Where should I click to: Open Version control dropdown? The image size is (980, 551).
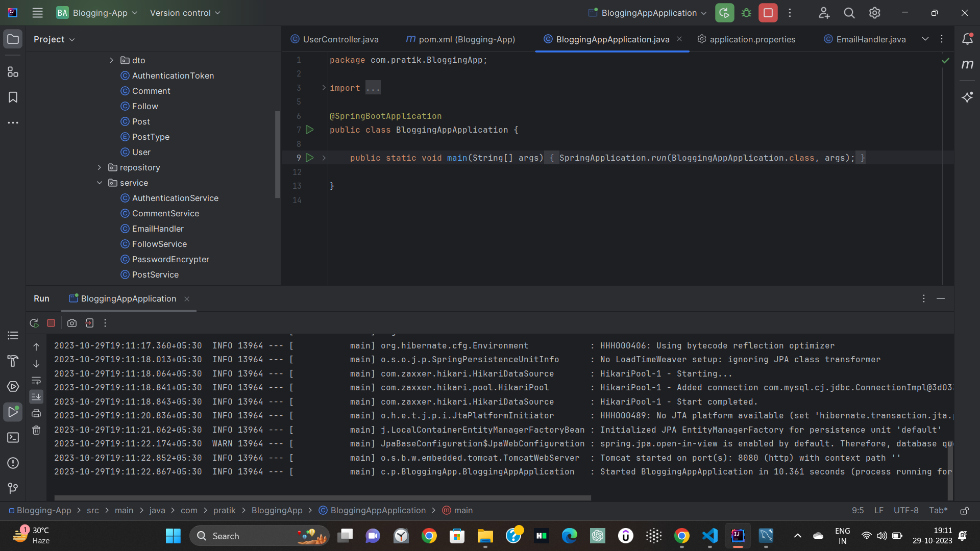pos(185,13)
